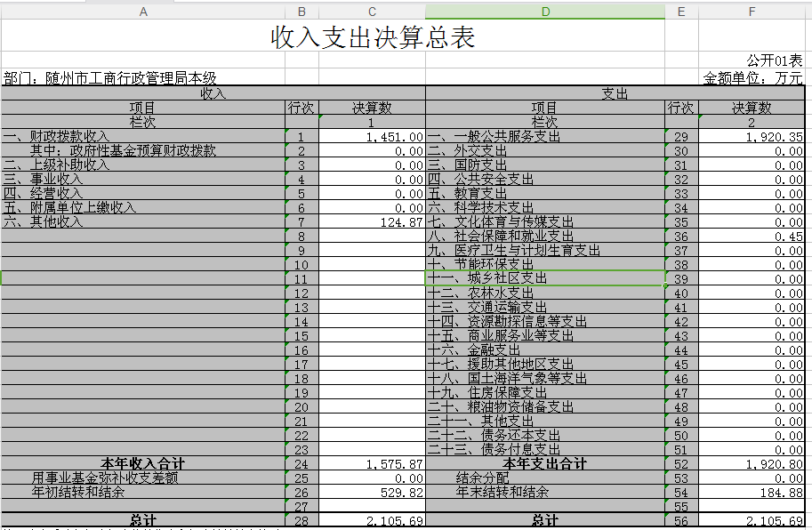Select the 本年收入合计 total 1,575.87
This screenshot has width=812, height=530.
coord(372,464)
